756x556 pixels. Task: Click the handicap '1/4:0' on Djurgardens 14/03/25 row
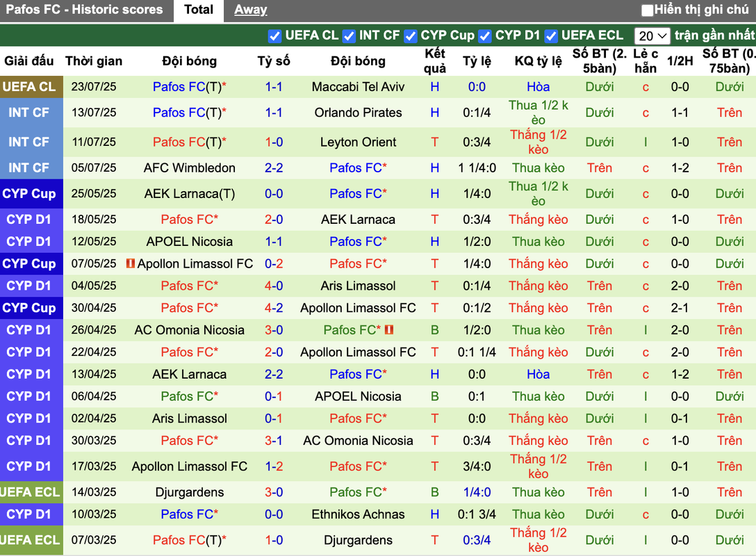pyautogui.click(x=477, y=492)
